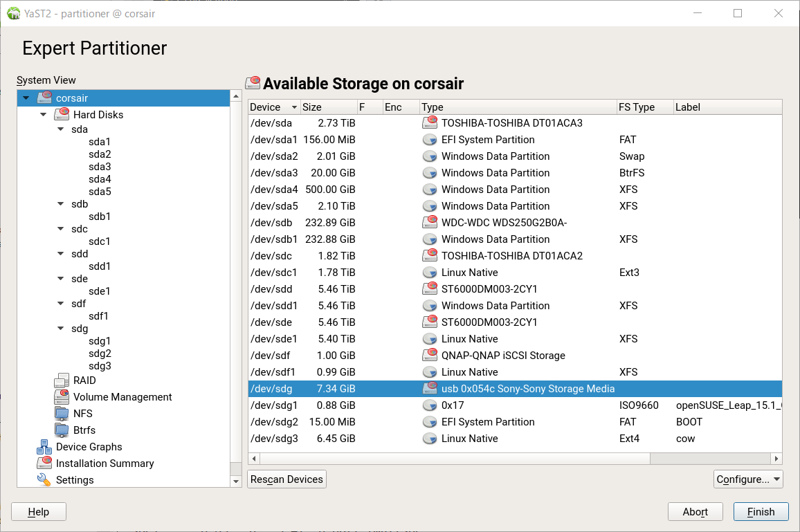The height and width of the screenshot is (532, 800).
Task: Select sdd1 in the System View tree
Action: [100, 266]
